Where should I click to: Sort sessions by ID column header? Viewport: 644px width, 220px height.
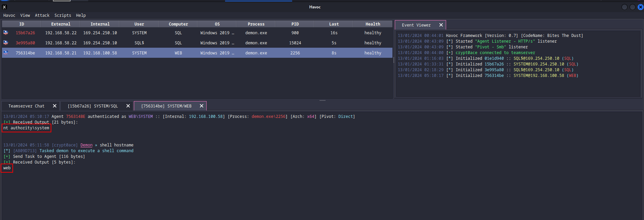pos(21,24)
